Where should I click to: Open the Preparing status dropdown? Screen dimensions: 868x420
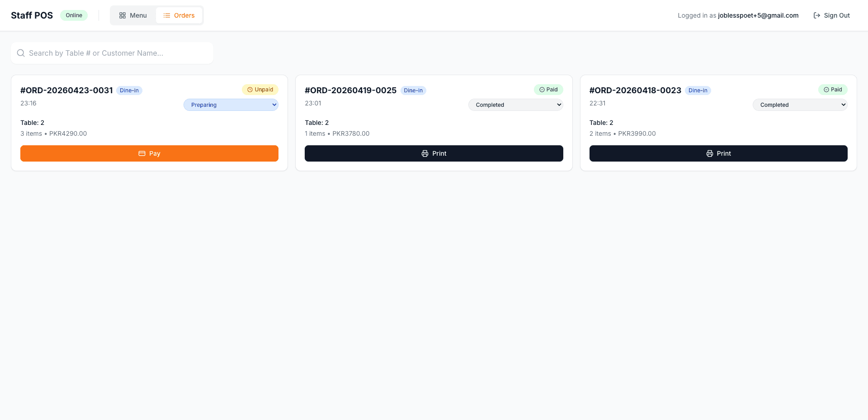tap(231, 105)
